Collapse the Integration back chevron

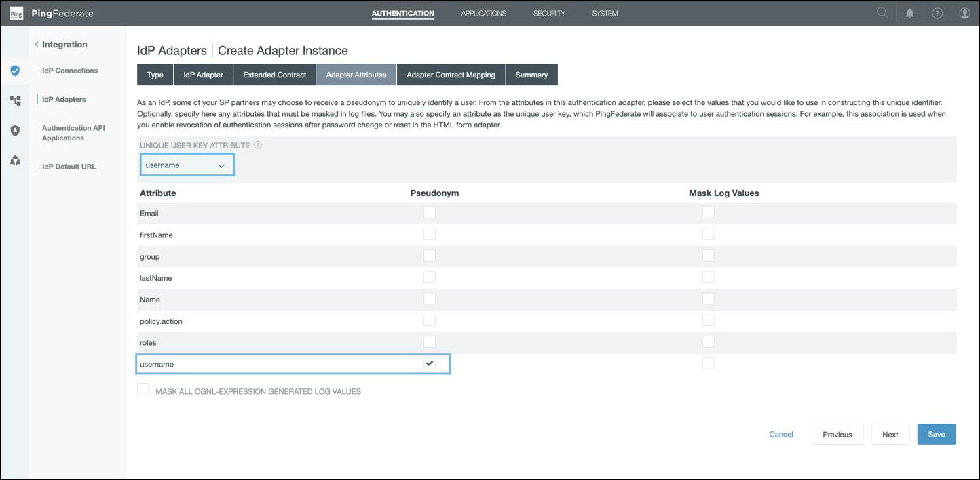pos(37,45)
